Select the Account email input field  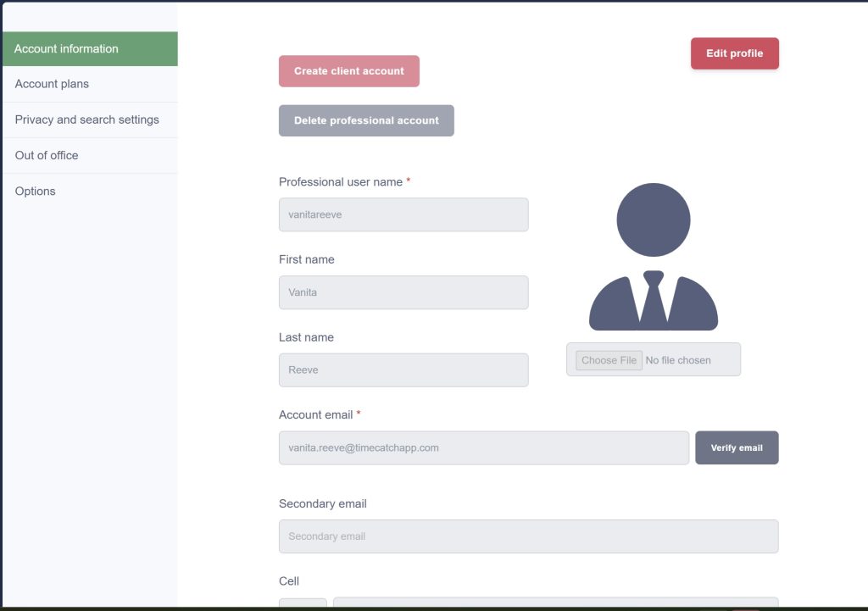(x=483, y=447)
